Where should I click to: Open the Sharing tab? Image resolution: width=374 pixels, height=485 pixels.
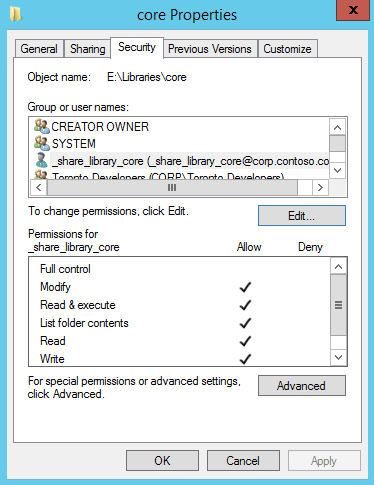coord(87,49)
